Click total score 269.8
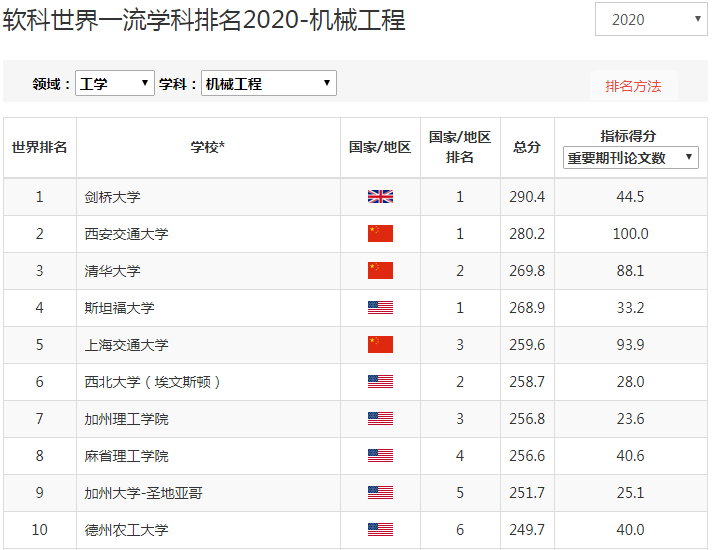The image size is (712, 550). pyautogui.click(x=527, y=271)
